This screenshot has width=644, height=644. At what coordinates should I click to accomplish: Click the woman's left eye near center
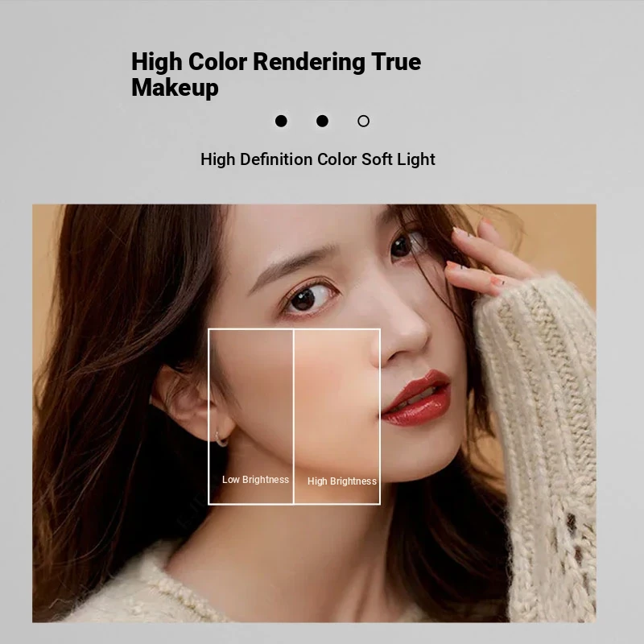click(x=309, y=297)
